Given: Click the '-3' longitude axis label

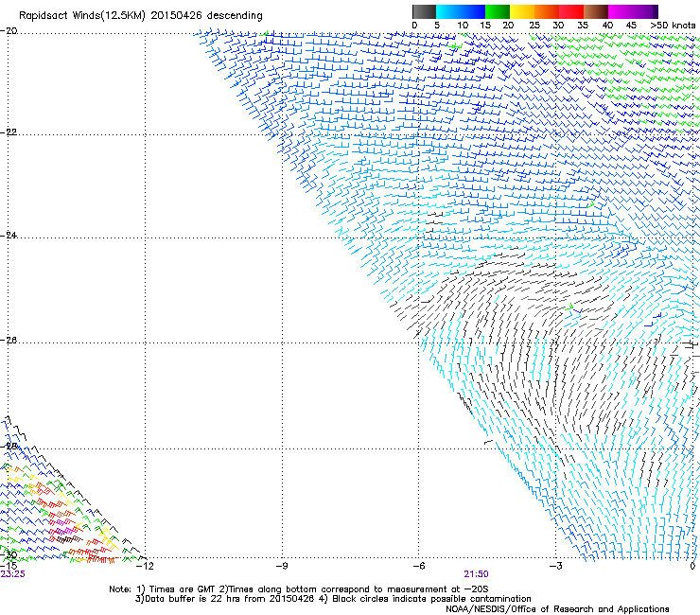Looking at the screenshot, I should click(555, 566).
